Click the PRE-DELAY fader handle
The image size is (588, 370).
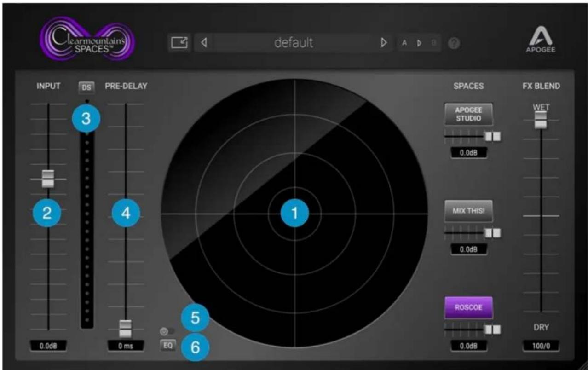coord(125,328)
